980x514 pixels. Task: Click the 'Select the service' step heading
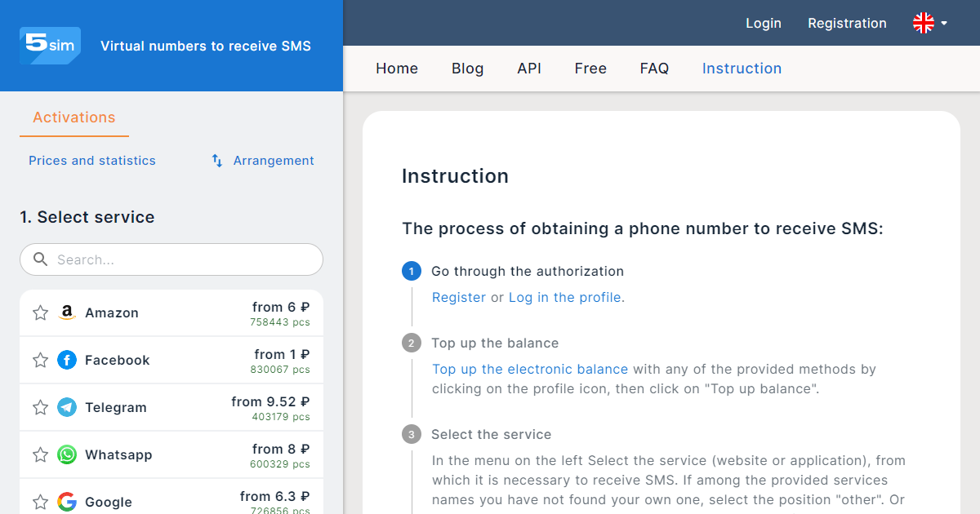point(492,435)
